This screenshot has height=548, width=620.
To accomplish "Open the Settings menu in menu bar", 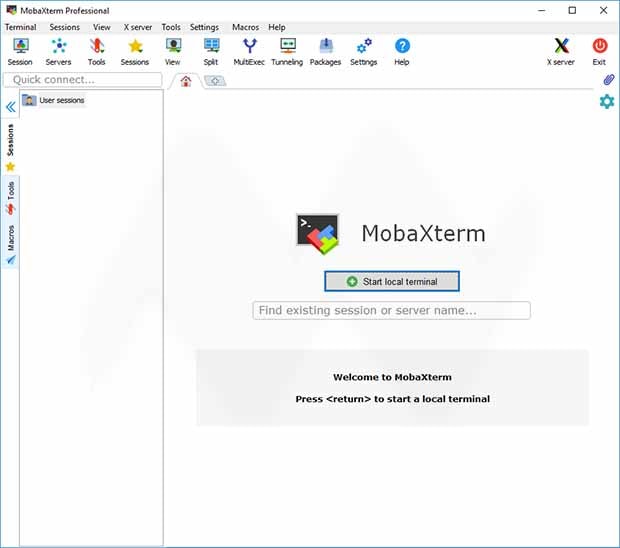I will pyautogui.click(x=204, y=27).
